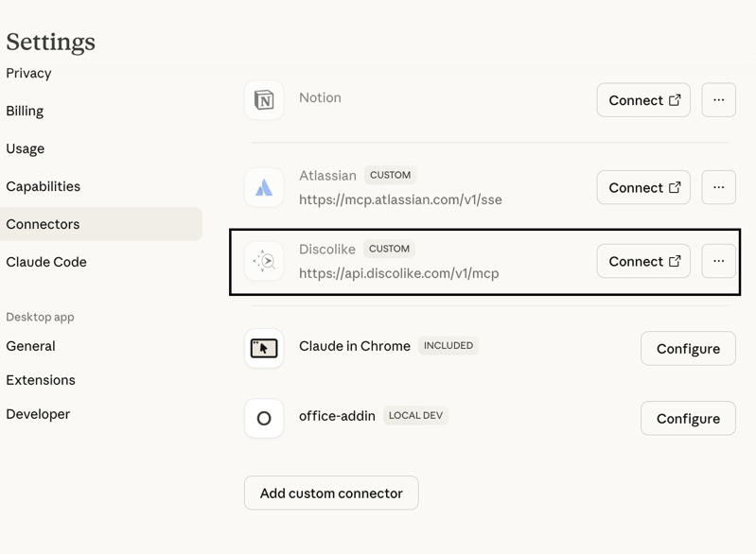Connect the Atlassian connector

point(643,187)
